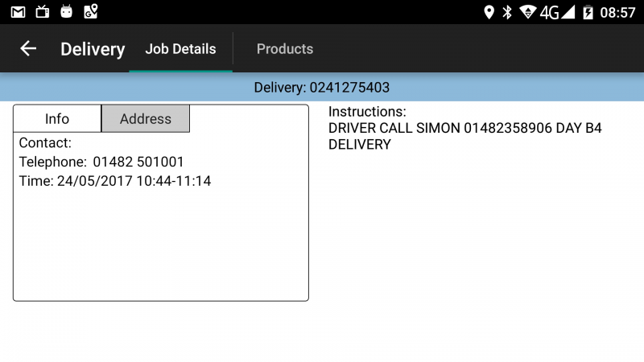Screen dimensions: 644x362
Task: Open the Gmail notification icon
Action: coord(18,12)
